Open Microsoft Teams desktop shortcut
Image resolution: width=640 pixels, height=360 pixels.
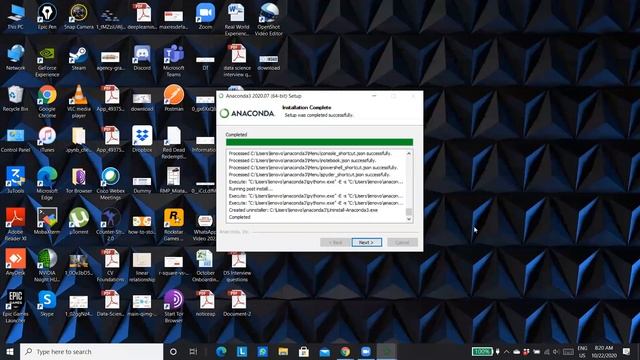[173, 61]
